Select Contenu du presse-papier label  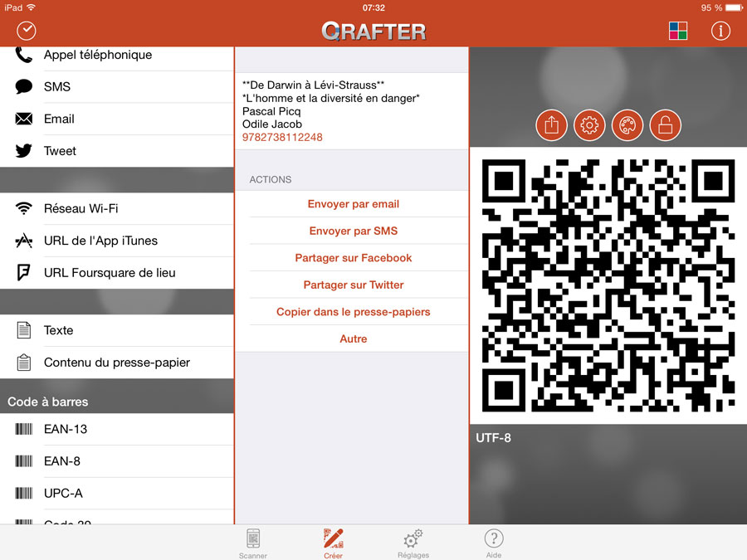point(117,363)
